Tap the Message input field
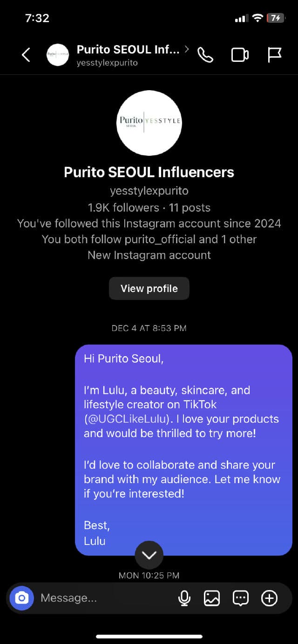 [102, 598]
